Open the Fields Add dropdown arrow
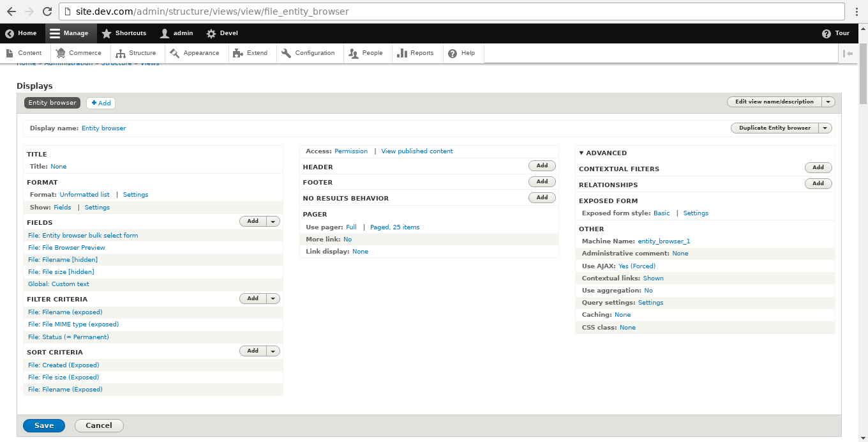868x442 pixels. point(273,221)
